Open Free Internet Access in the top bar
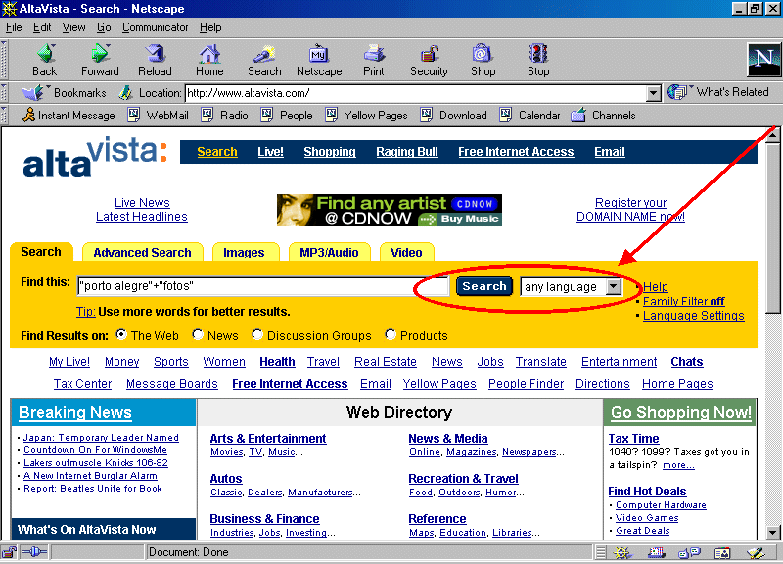This screenshot has width=783, height=564. pyautogui.click(x=516, y=152)
